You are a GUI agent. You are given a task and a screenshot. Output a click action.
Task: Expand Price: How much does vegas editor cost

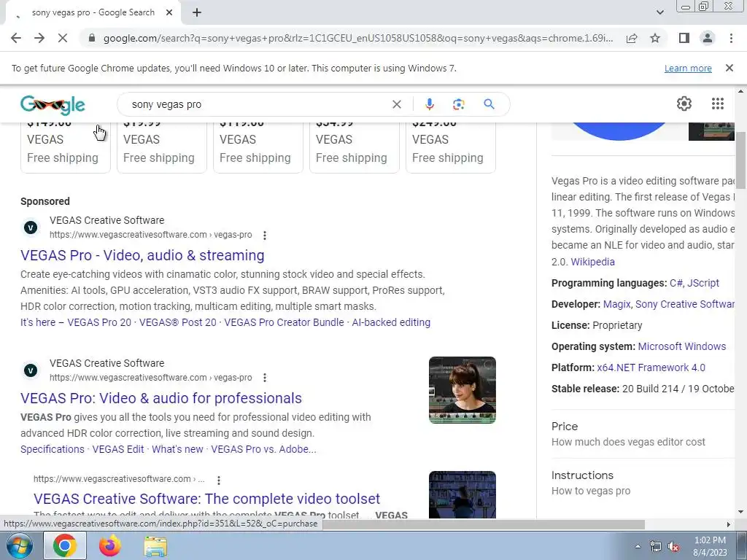coord(643,433)
